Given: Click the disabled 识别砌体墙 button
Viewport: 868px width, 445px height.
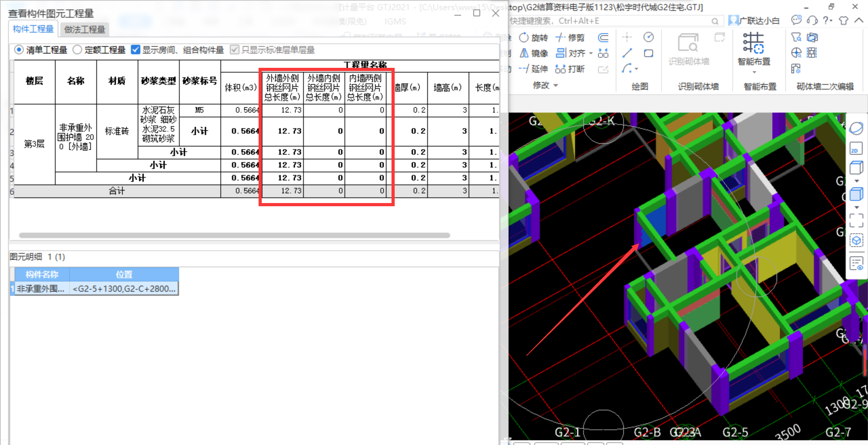Looking at the screenshot, I should (689, 49).
